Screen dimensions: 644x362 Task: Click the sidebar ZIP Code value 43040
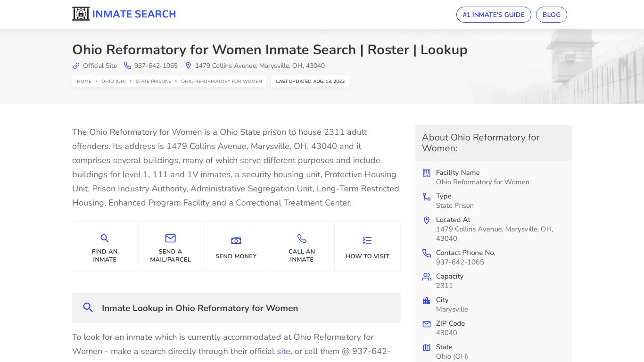[x=446, y=333]
